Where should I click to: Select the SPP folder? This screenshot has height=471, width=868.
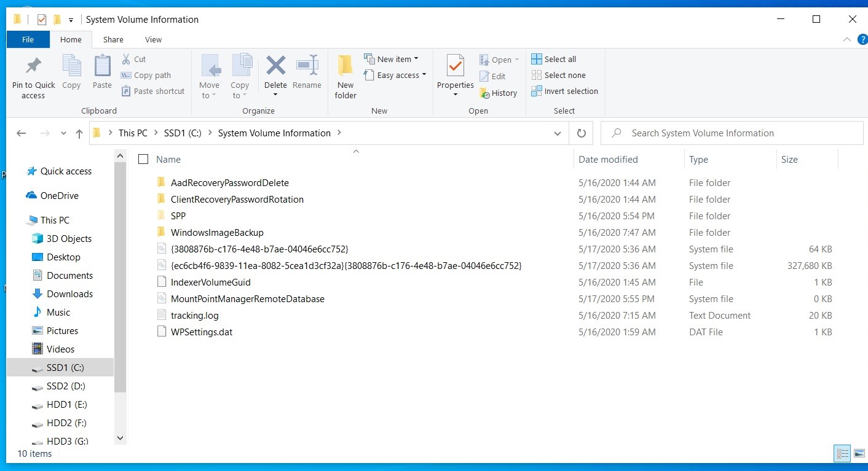178,216
